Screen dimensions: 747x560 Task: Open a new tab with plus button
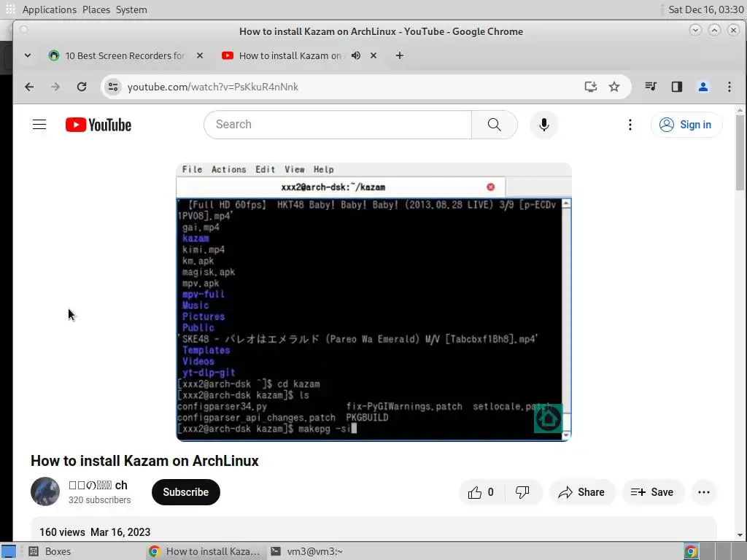(x=399, y=55)
